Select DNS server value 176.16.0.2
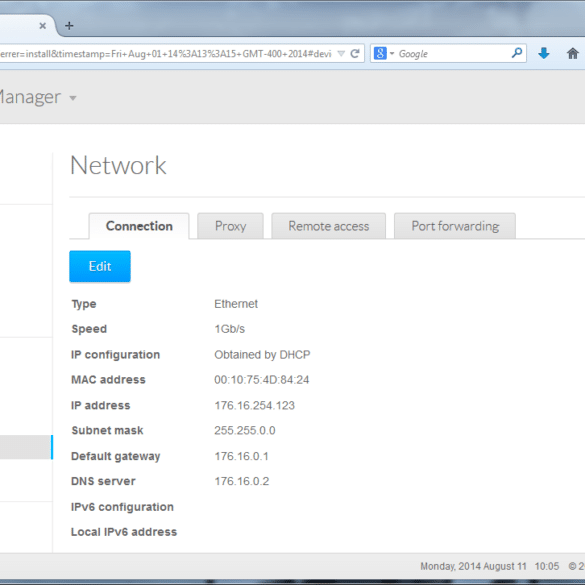The height and width of the screenshot is (585, 585). [x=242, y=481]
